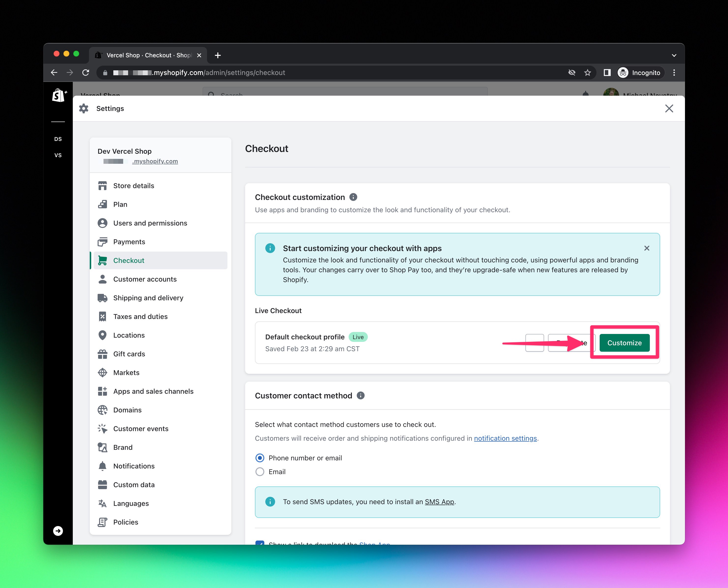Reload the page in the browser

point(86,73)
